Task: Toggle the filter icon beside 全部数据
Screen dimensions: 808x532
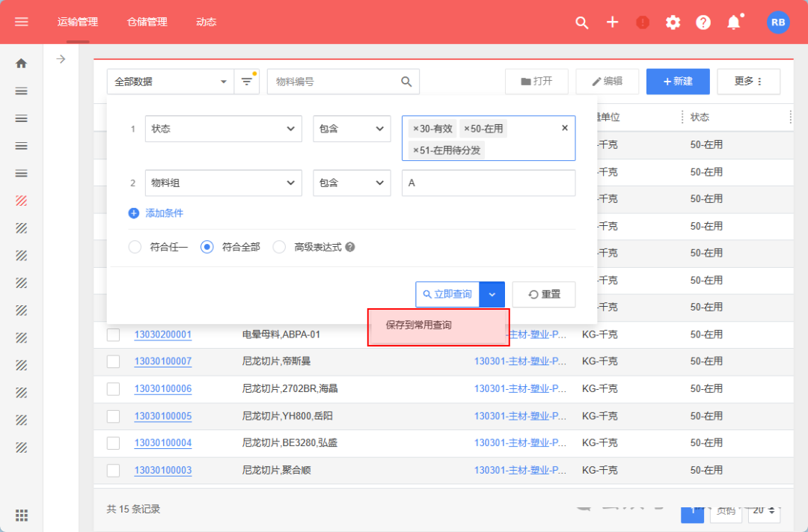Action: click(246, 82)
